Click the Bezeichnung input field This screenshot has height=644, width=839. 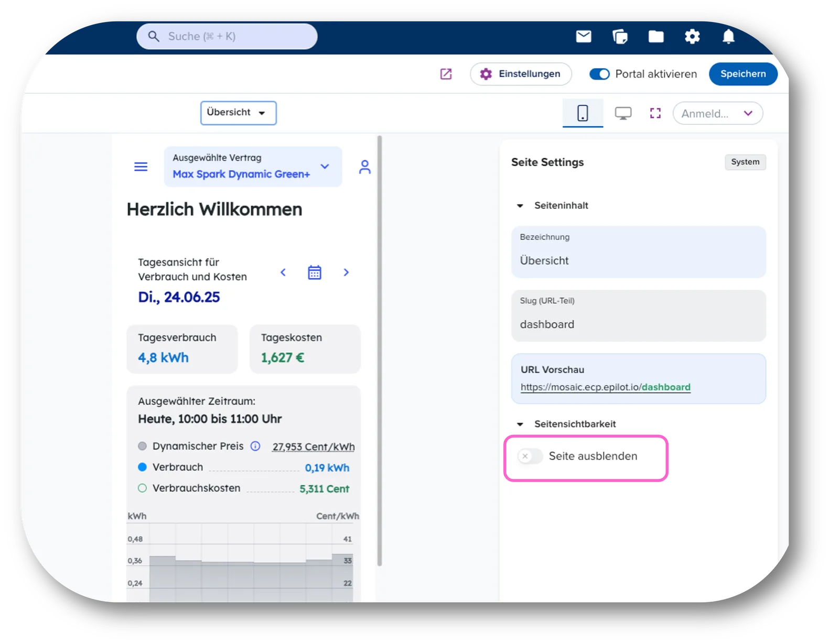click(639, 252)
